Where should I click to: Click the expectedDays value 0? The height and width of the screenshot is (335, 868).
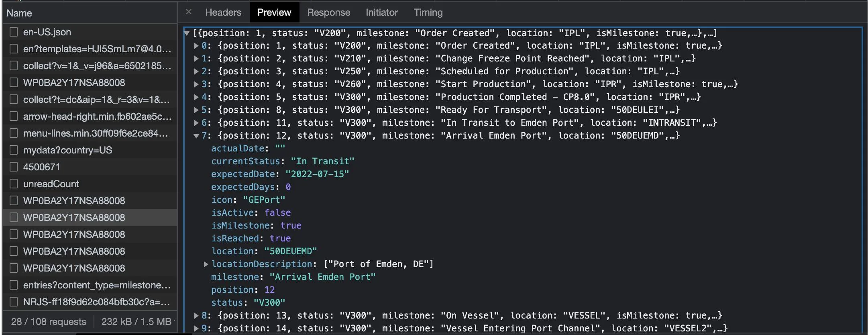click(x=288, y=187)
